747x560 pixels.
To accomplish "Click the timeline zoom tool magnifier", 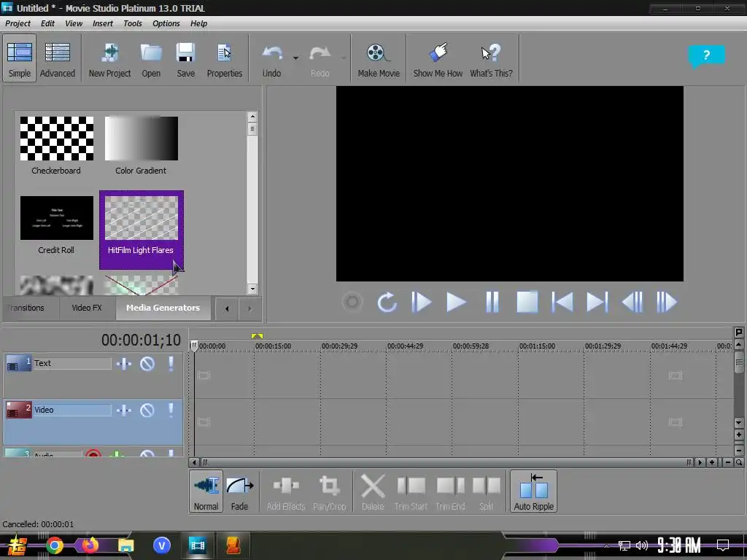I will [739, 462].
